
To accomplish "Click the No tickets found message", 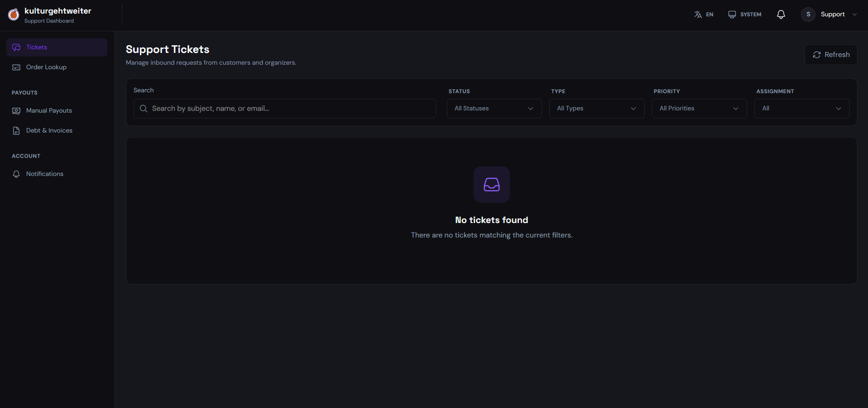I will click(492, 220).
